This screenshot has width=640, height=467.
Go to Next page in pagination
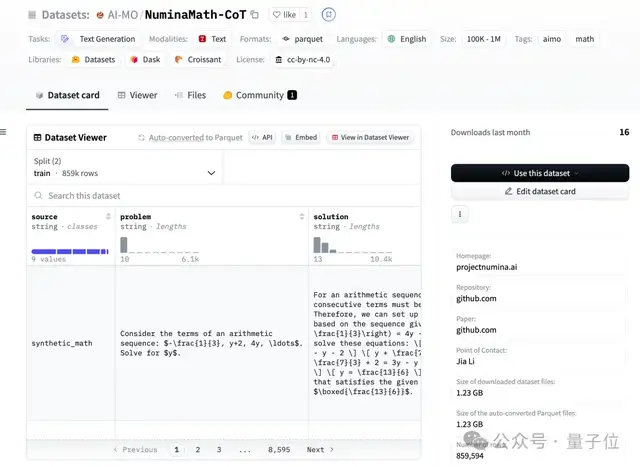(x=320, y=450)
